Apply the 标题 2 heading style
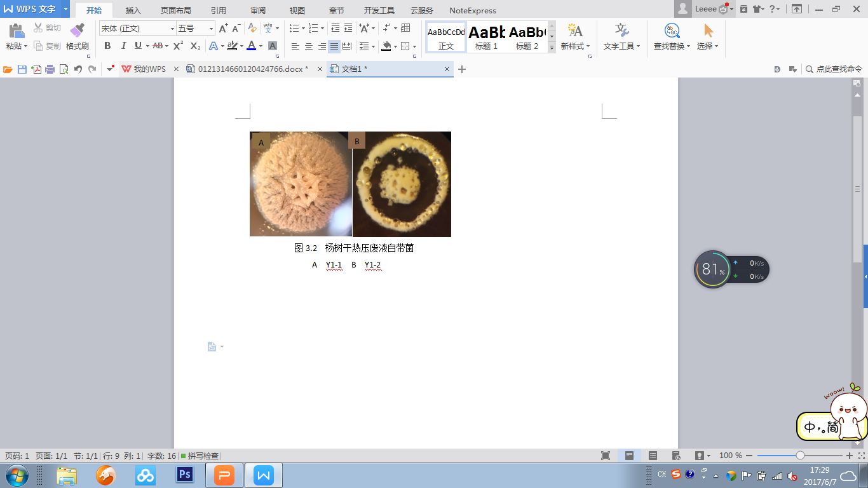868x488 pixels. 527,37
